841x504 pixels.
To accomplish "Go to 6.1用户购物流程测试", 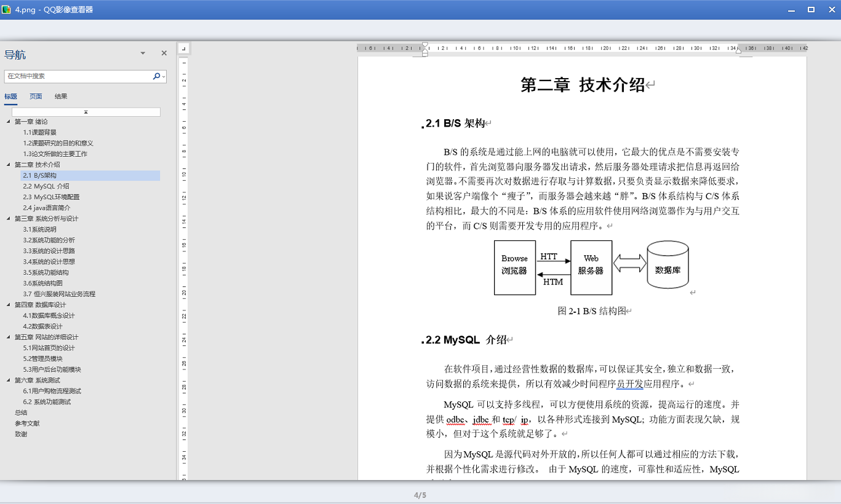I will coord(52,391).
